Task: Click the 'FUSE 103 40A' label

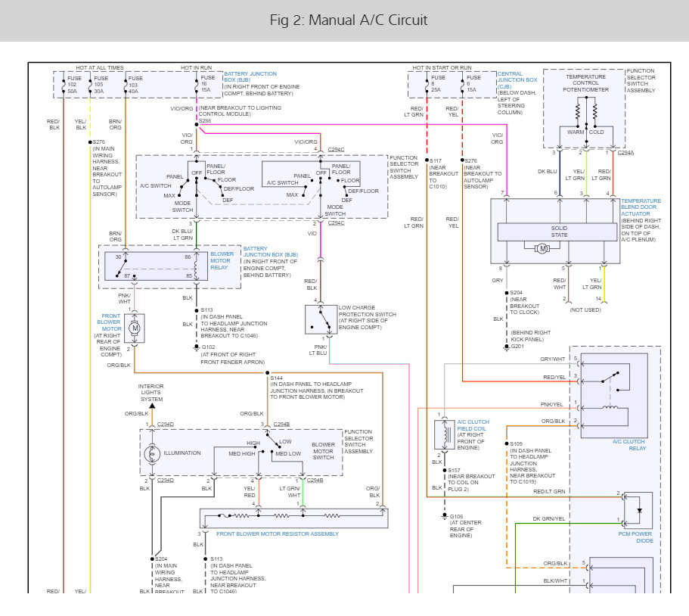Action: (135, 85)
